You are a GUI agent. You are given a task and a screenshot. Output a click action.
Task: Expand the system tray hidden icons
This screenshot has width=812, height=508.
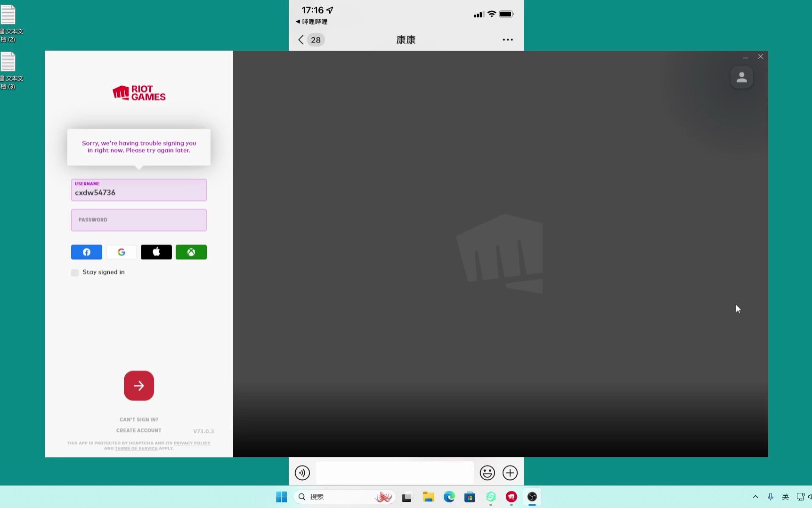tap(755, 497)
